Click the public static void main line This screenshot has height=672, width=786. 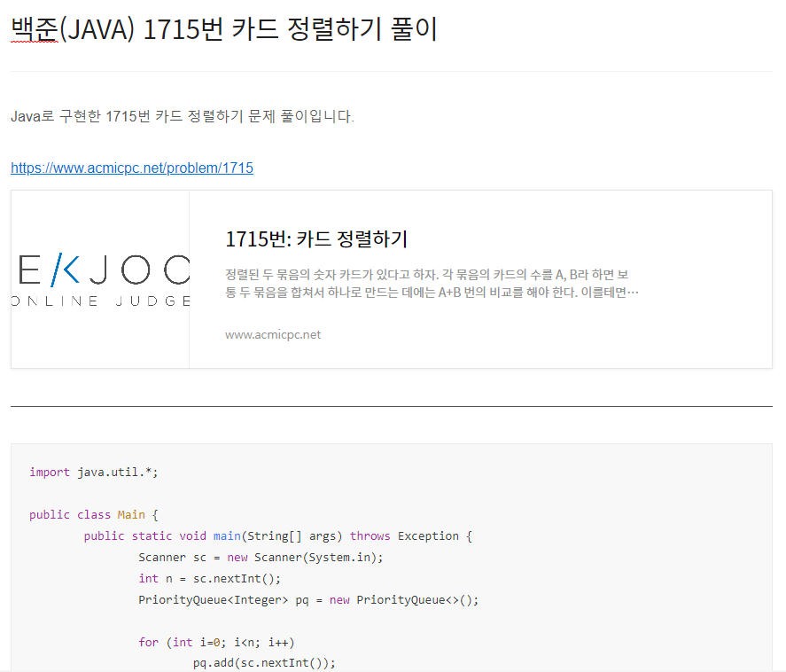277,536
